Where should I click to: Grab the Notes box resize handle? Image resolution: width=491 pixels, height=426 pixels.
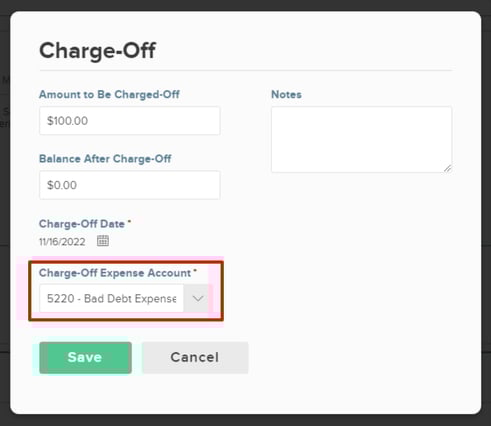click(x=448, y=169)
